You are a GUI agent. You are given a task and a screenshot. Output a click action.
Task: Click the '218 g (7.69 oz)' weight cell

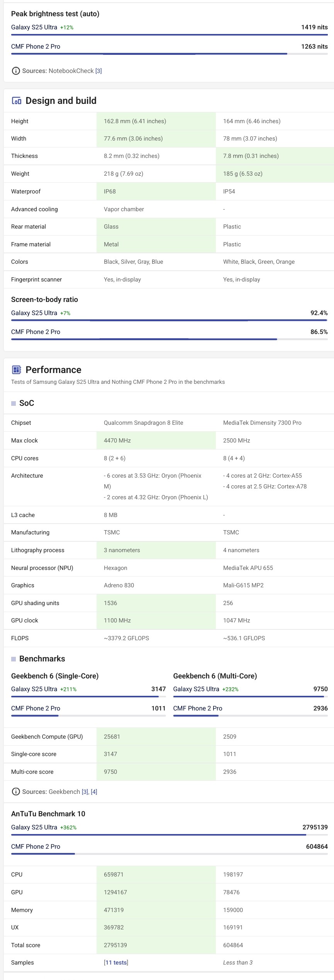click(x=156, y=174)
